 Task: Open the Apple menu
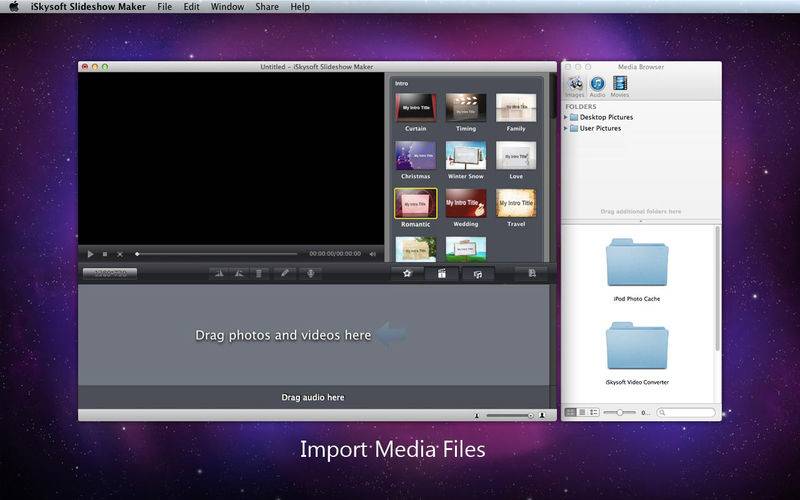[14, 7]
